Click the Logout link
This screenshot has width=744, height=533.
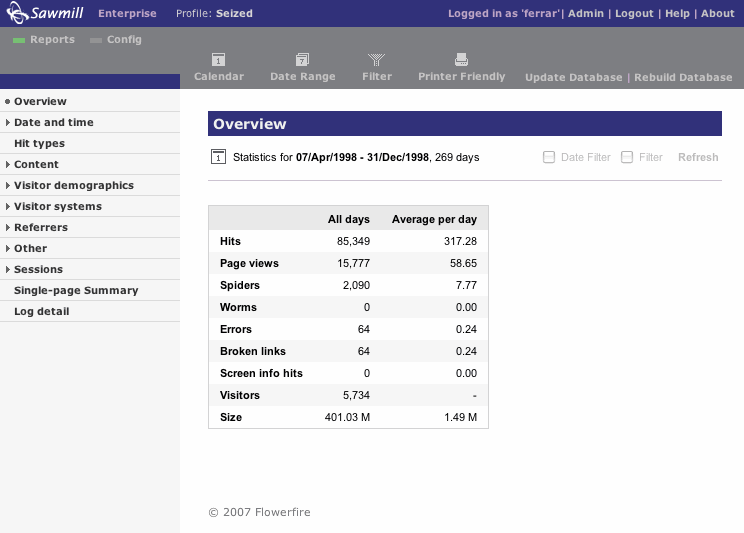point(634,14)
